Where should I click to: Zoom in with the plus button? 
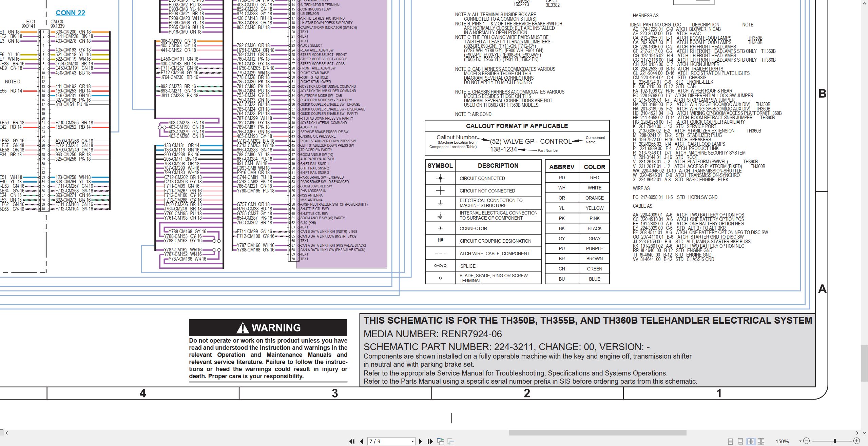(x=856, y=441)
